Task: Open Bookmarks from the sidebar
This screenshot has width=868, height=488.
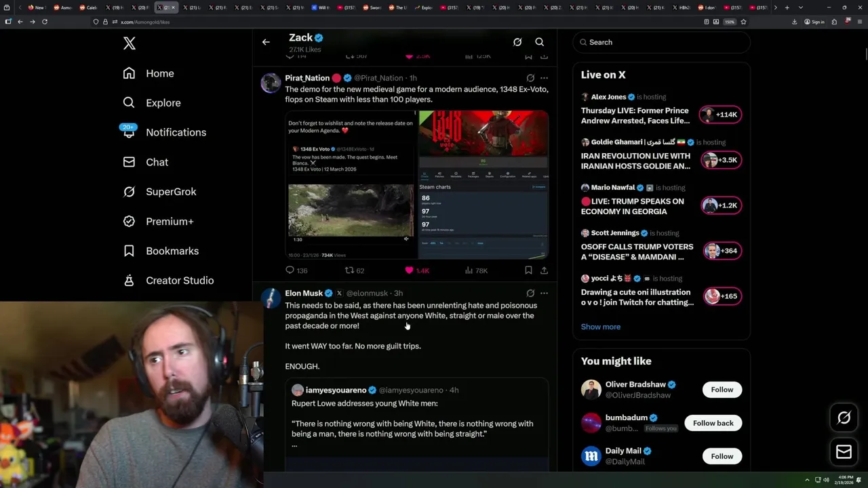Action: pos(161,251)
